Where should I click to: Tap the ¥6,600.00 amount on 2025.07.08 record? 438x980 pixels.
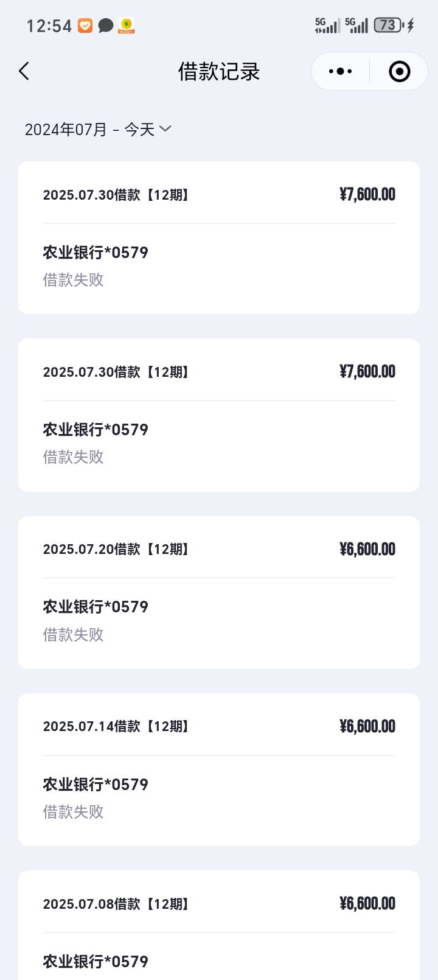(x=367, y=903)
